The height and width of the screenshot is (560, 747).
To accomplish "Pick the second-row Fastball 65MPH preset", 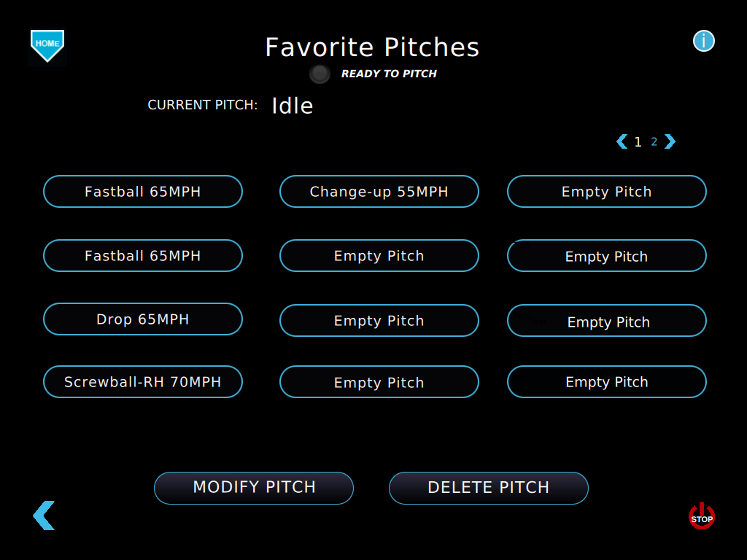I will pyautogui.click(x=142, y=256).
